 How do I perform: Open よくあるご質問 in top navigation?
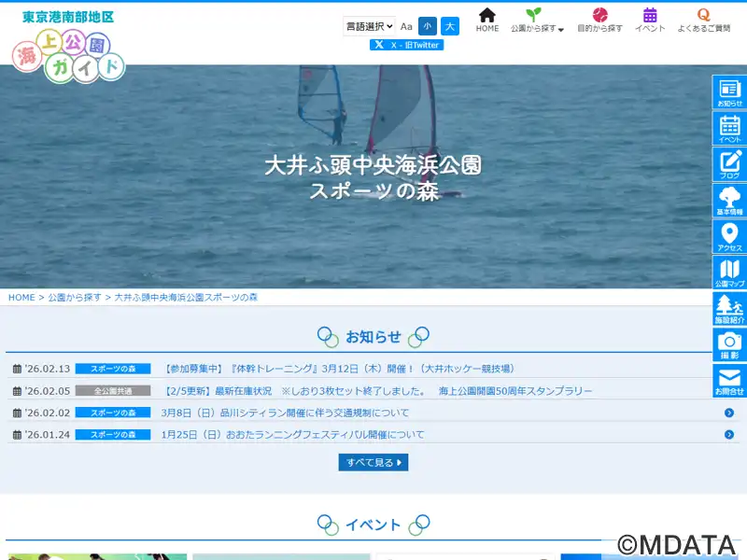[x=703, y=20]
